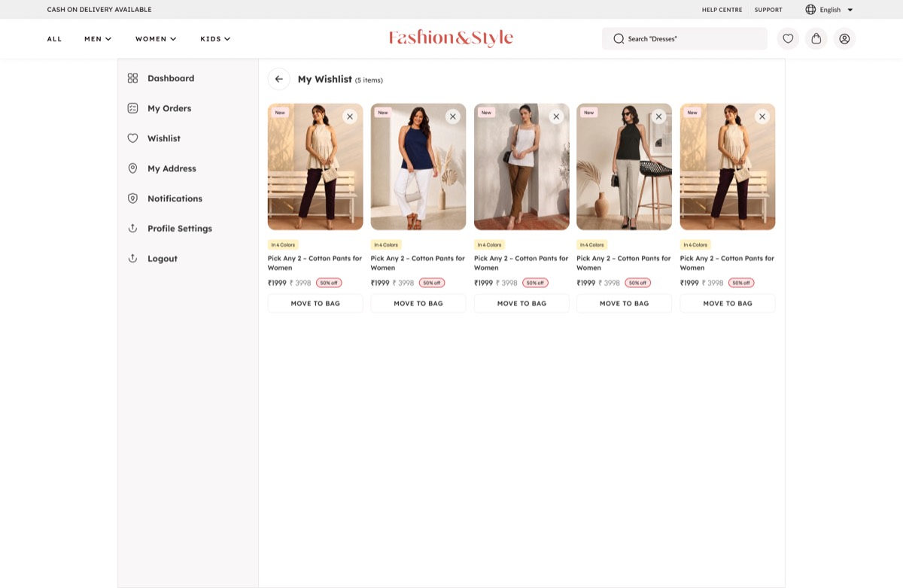Choose Logout in the sidebar
The width and height of the screenshot is (903, 588).
pyautogui.click(x=163, y=259)
